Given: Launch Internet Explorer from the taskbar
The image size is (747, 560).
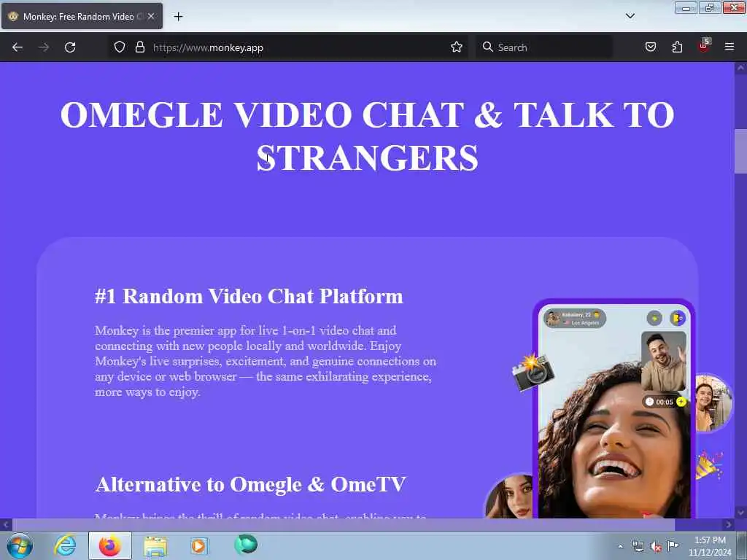Looking at the screenshot, I should point(65,545).
